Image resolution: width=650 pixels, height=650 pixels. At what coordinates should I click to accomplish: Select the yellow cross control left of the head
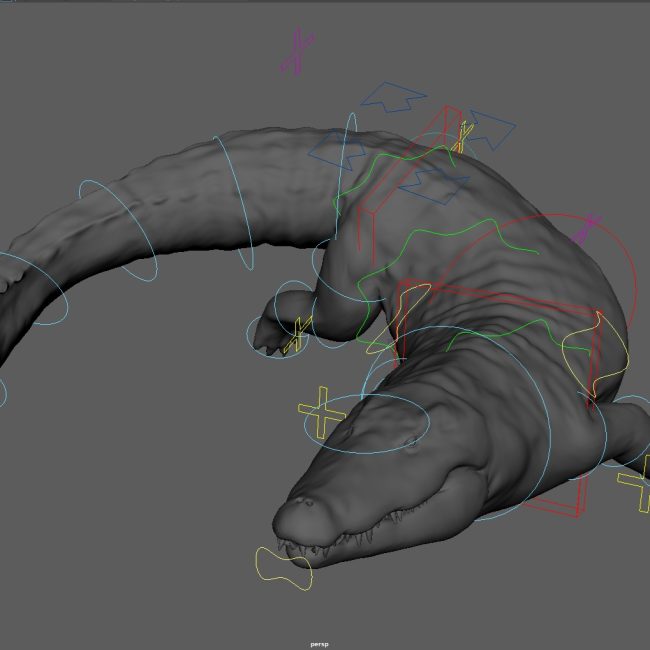point(322,412)
